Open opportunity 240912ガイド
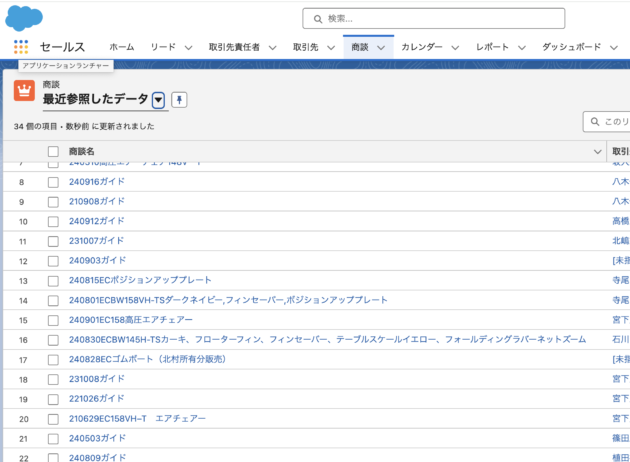 [97, 221]
